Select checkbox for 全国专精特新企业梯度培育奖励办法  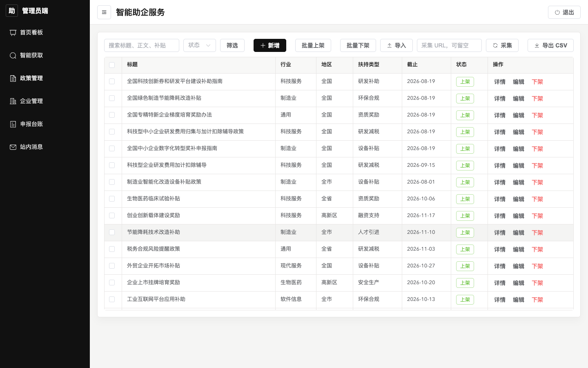(x=112, y=115)
